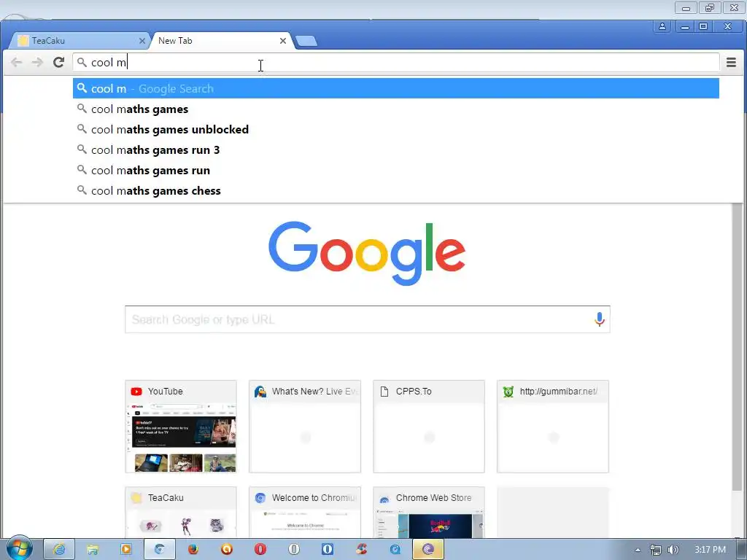Click the white Opera taskbar icon

294,550
